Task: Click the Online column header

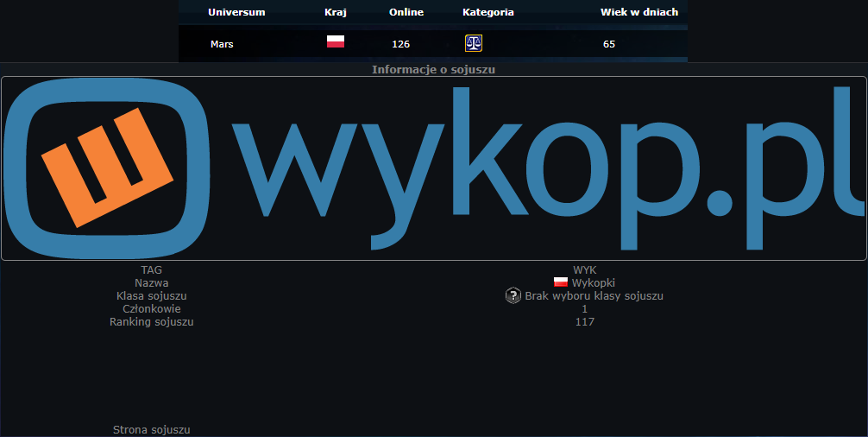Action: click(x=406, y=12)
